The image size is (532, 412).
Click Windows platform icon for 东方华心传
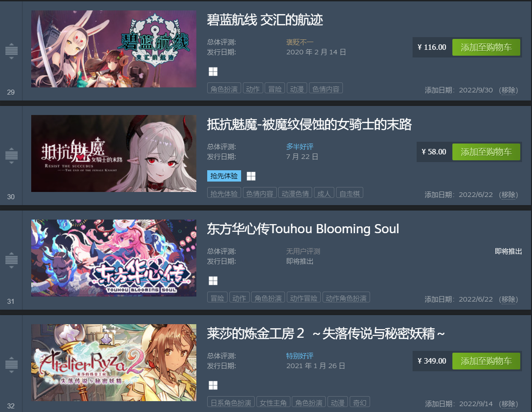213,281
